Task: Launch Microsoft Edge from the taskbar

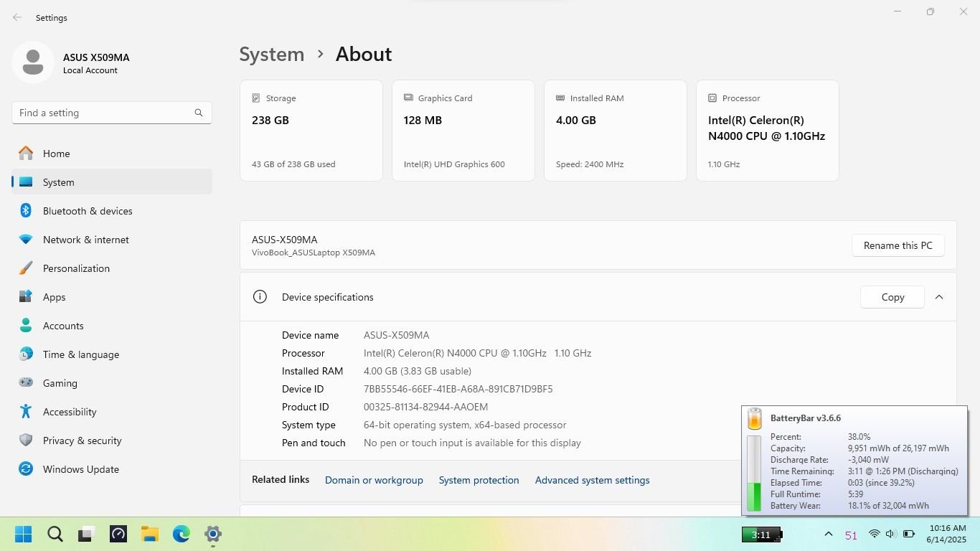Action: tap(182, 534)
